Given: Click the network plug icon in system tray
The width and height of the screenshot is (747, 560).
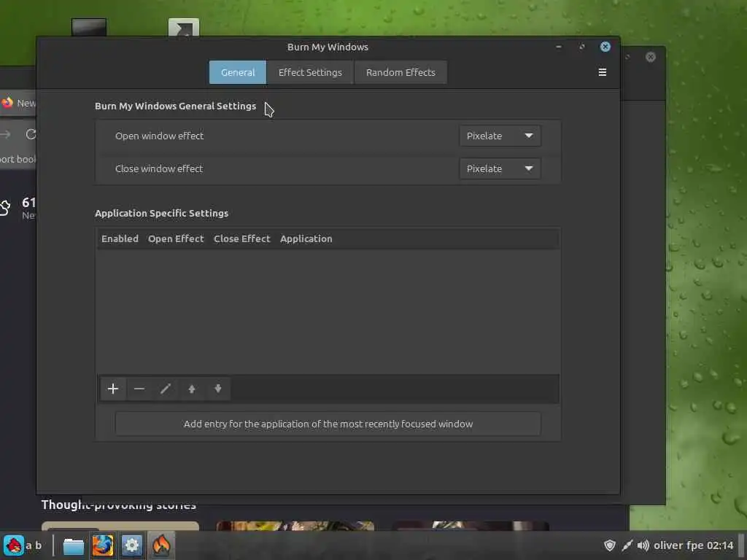Looking at the screenshot, I should click(x=627, y=545).
